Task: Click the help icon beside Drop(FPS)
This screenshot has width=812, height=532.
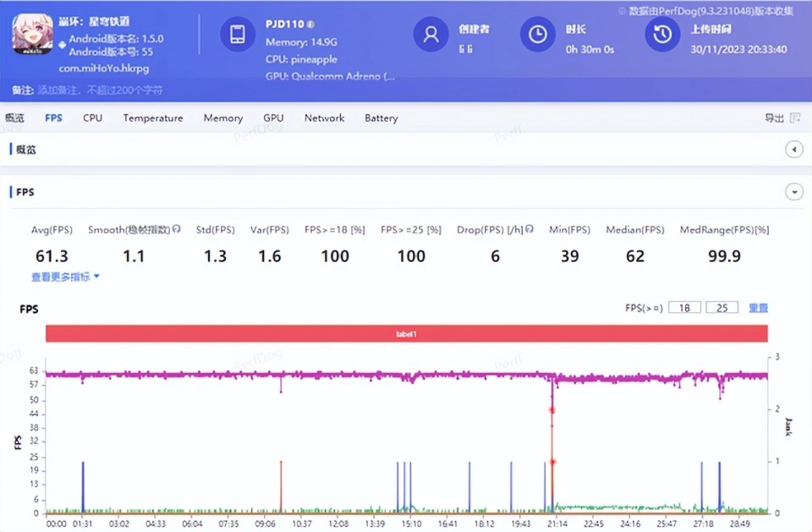Action: click(529, 229)
